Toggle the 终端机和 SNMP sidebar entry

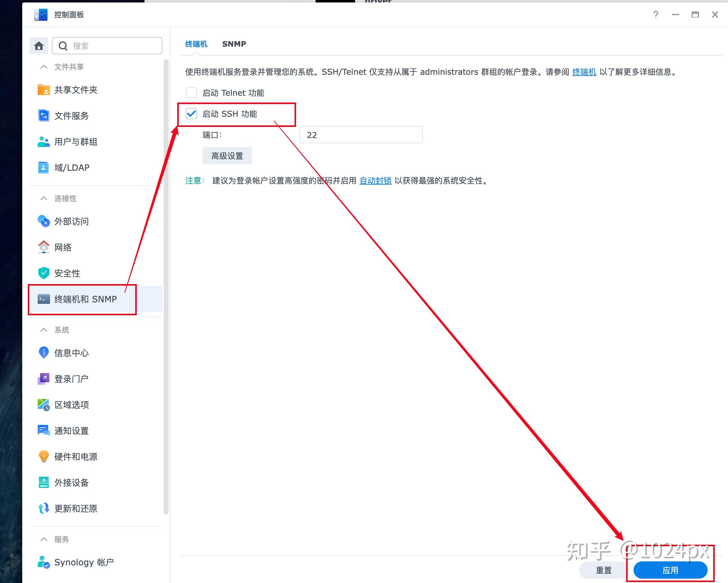pos(85,299)
